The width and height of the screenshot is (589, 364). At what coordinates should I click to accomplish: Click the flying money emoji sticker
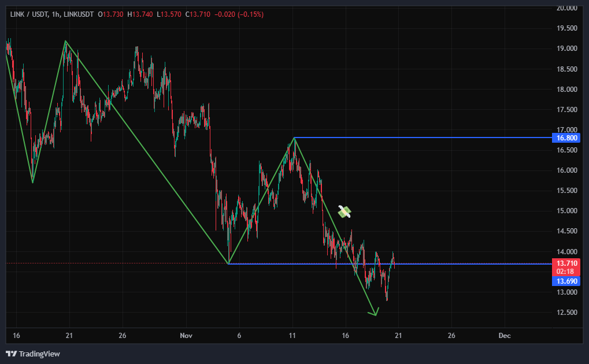(344, 212)
